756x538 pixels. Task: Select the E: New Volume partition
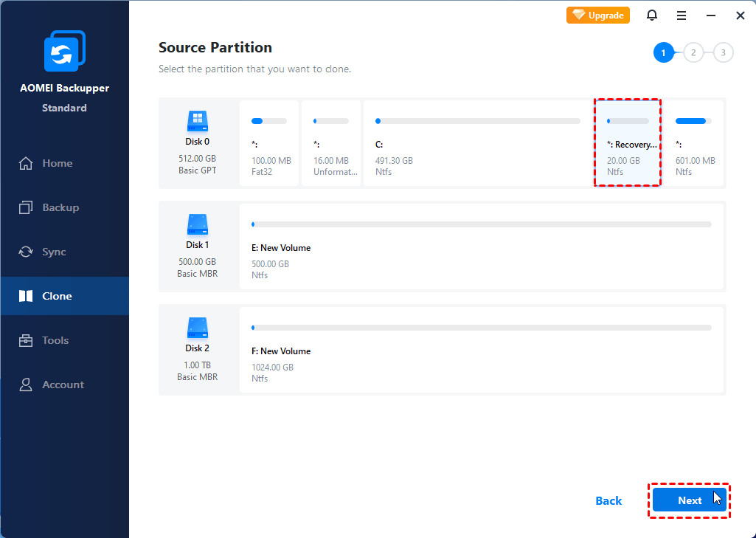coord(482,246)
